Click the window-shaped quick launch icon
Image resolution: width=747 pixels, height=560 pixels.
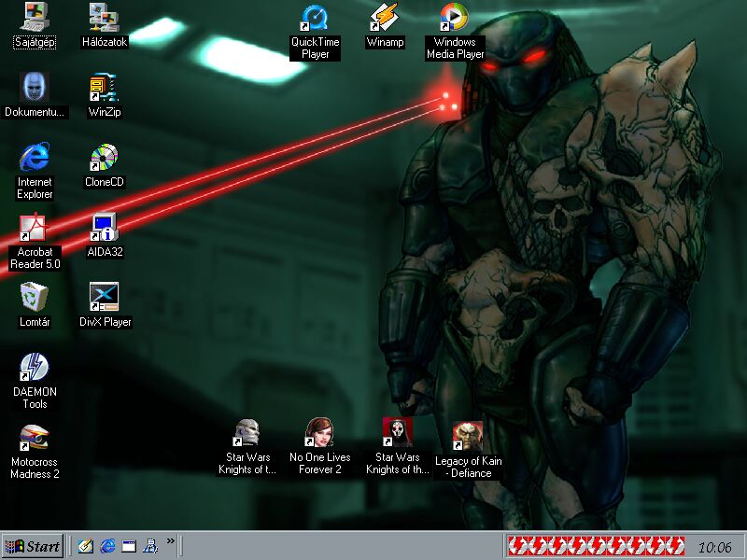pos(129,546)
